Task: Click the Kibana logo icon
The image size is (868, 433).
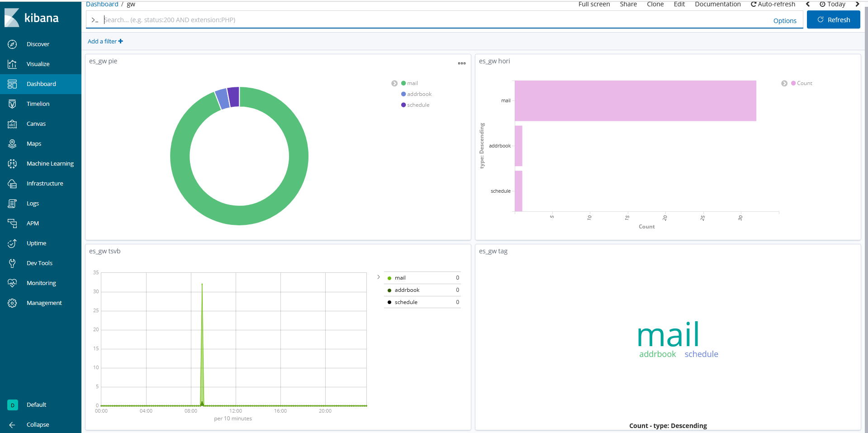Action: click(12, 18)
